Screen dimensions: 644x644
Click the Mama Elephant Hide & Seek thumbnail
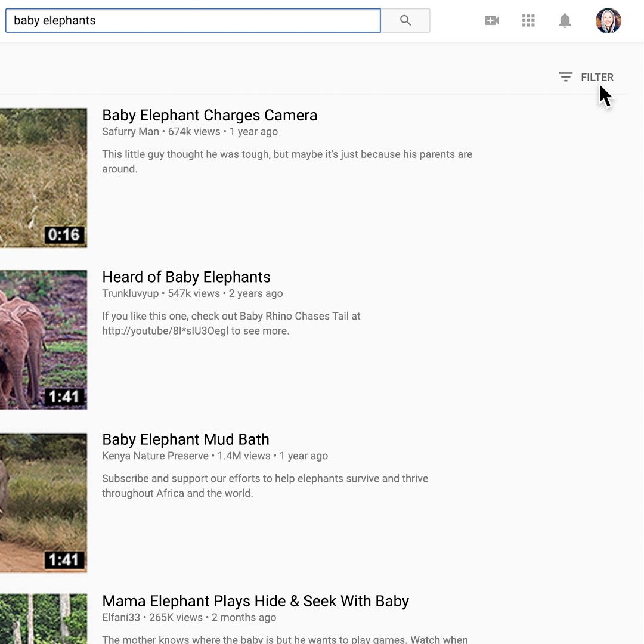44,618
